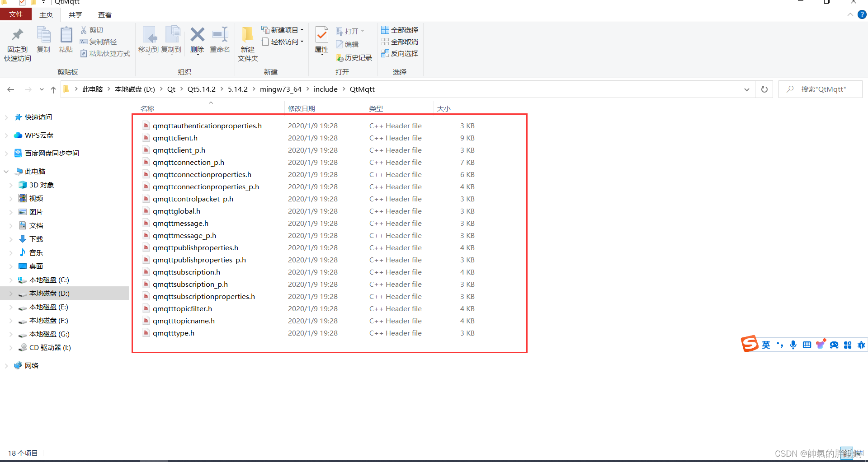Screen dimensions: 868x462
Task: Select file qmqtttype.h
Action: tap(174, 333)
